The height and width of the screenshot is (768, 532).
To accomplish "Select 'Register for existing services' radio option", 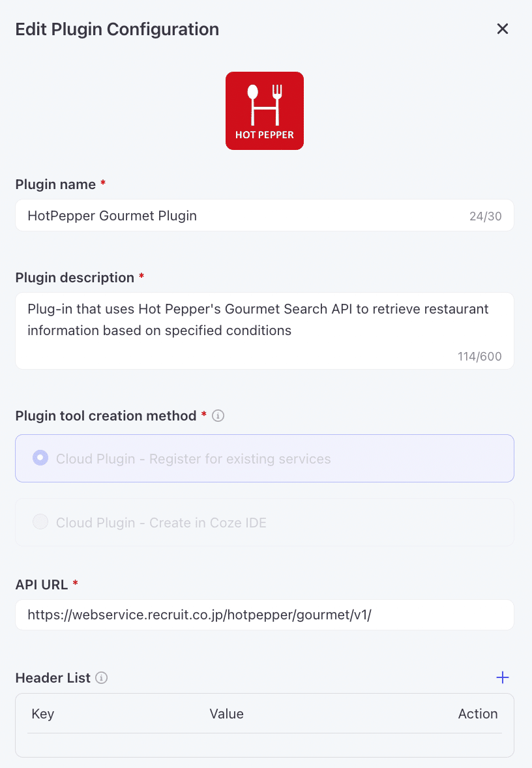I will pyautogui.click(x=40, y=458).
